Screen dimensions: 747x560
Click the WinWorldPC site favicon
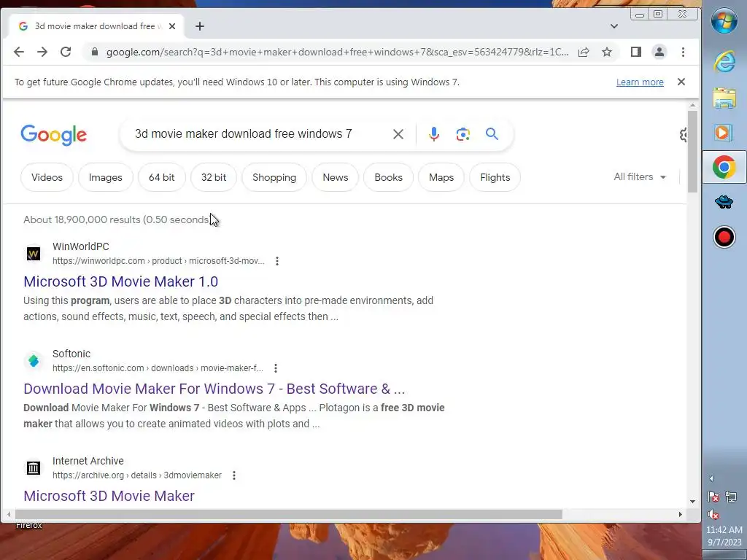[34, 254]
